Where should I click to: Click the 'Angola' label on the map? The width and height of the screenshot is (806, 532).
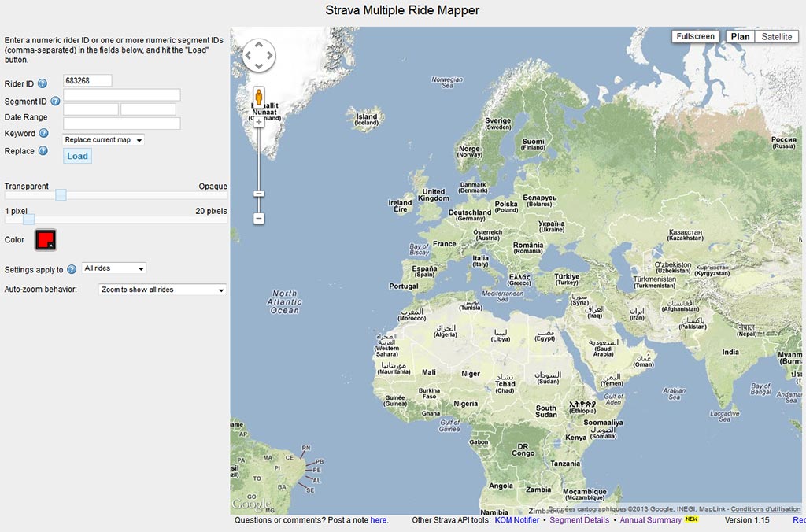[x=501, y=486]
